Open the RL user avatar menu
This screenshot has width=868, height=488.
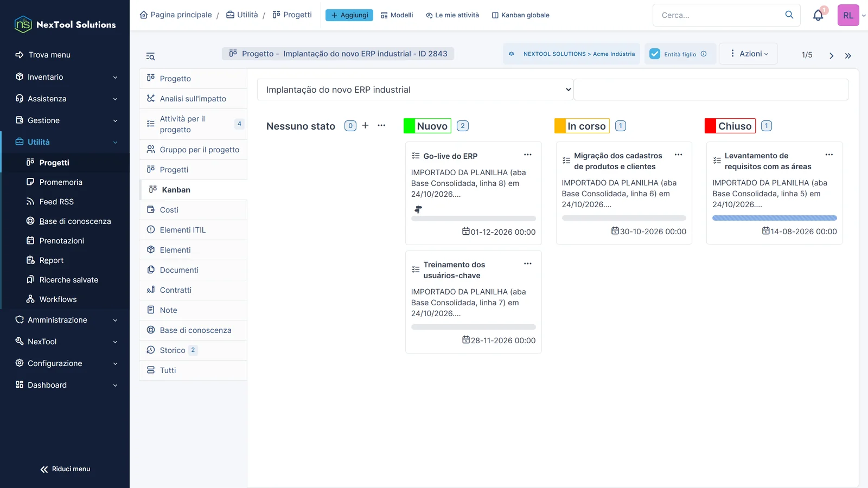tap(848, 15)
